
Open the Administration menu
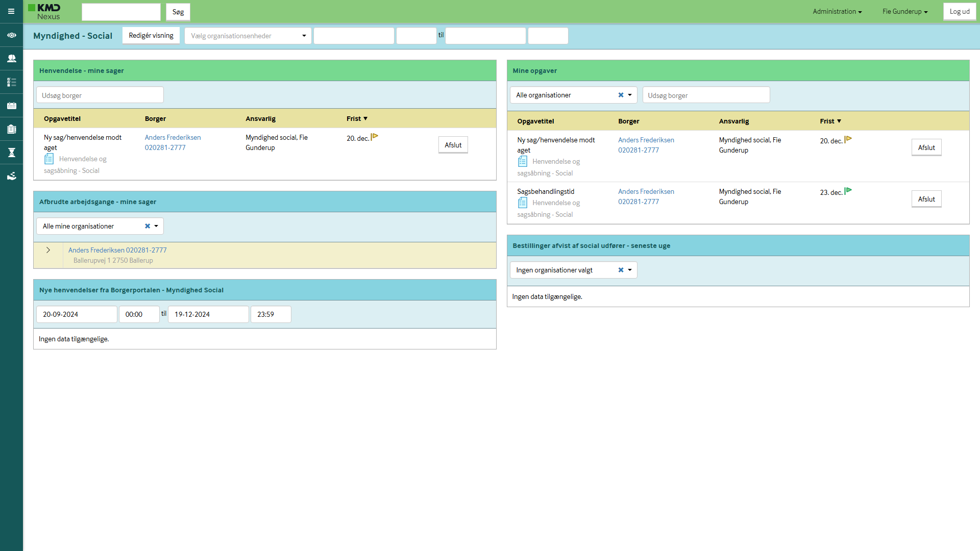837,11
